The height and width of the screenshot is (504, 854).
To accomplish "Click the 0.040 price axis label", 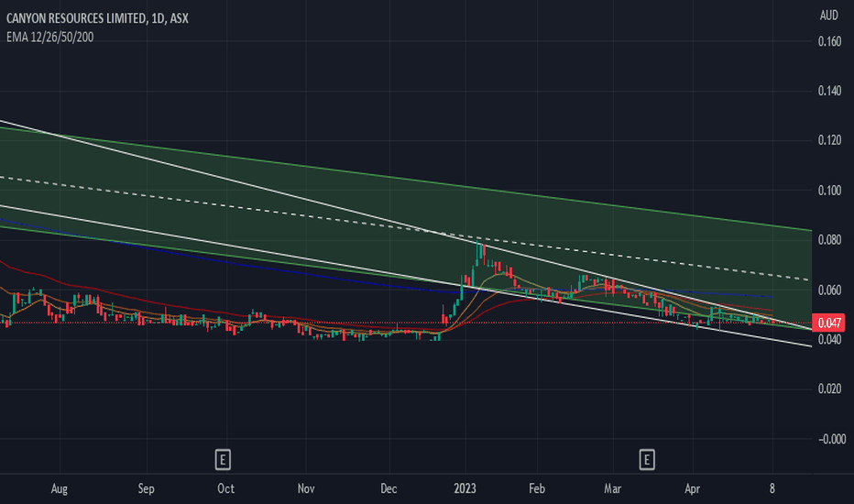I will tap(829, 339).
